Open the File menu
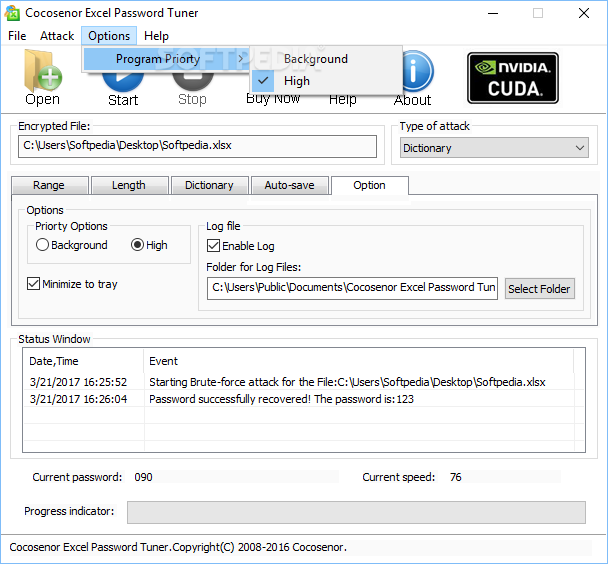 [x=17, y=36]
